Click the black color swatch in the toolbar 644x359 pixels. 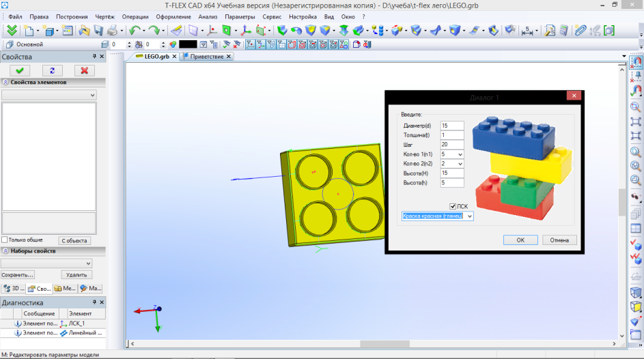pos(187,44)
